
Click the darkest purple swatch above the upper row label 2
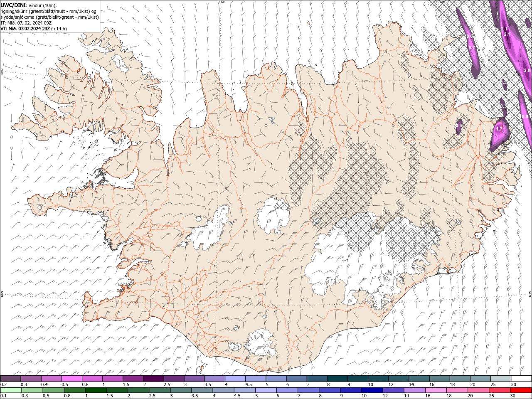click(x=153, y=379)
